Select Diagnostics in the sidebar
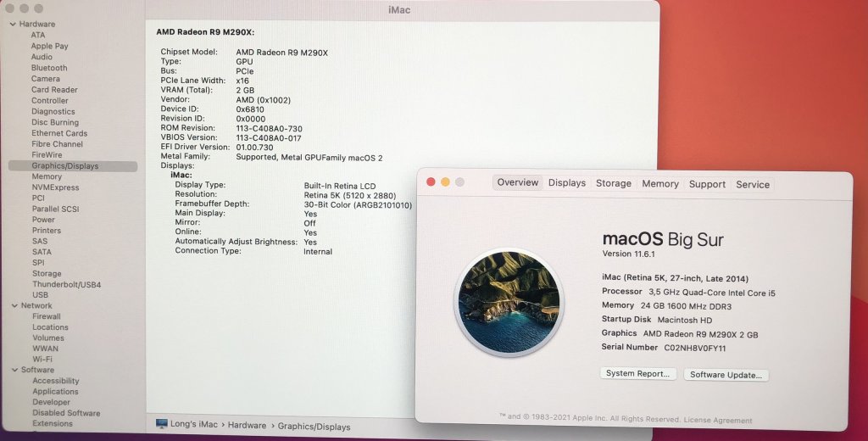The width and height of the screenshot is (868, 441). point(53,111)
